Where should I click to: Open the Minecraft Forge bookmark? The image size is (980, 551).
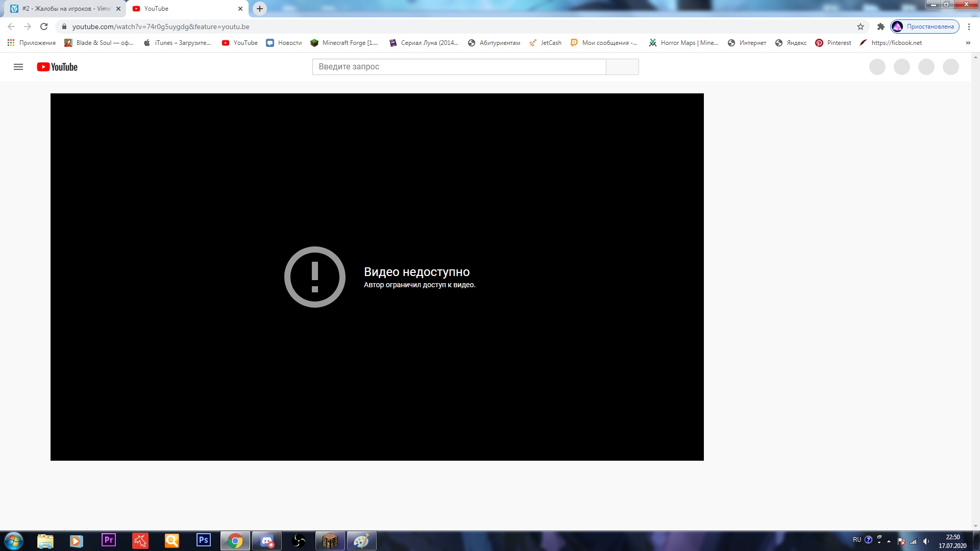pos(345,43)
